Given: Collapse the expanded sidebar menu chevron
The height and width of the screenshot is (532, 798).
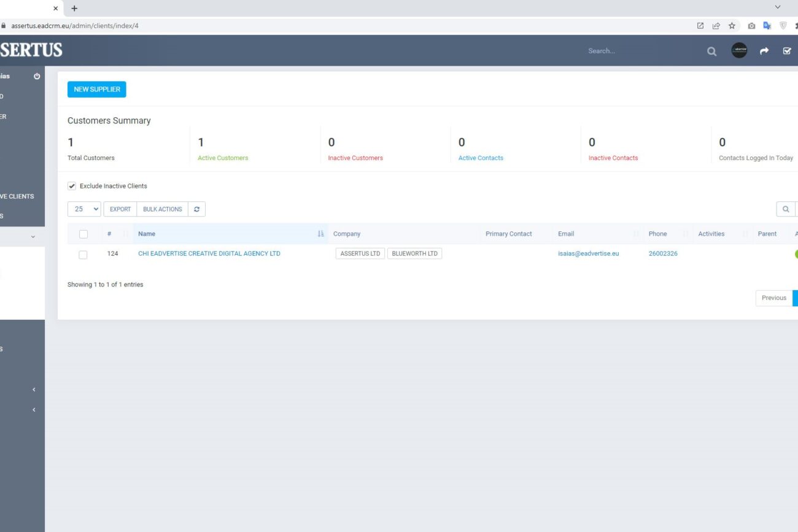Looking at the screenshot, I should pyautogui.click(x=33, y=237).
